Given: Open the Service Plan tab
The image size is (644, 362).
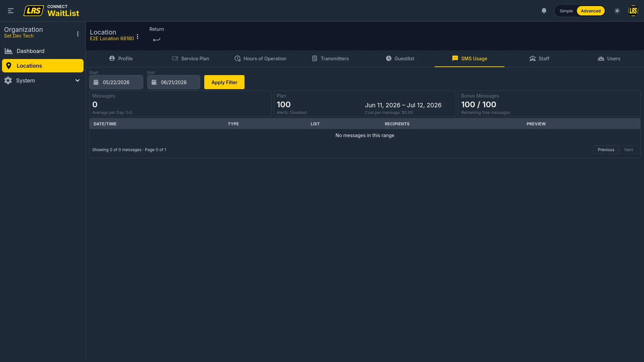Looking at the screenshot, I should tap(191, 59).
